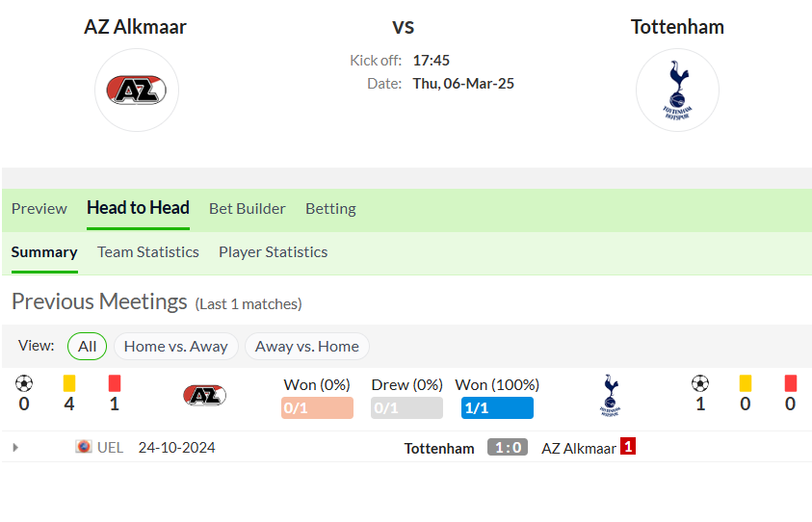Click AZ Alkmaar's goals football icon
812x522 pixels.
coord(24,383)
